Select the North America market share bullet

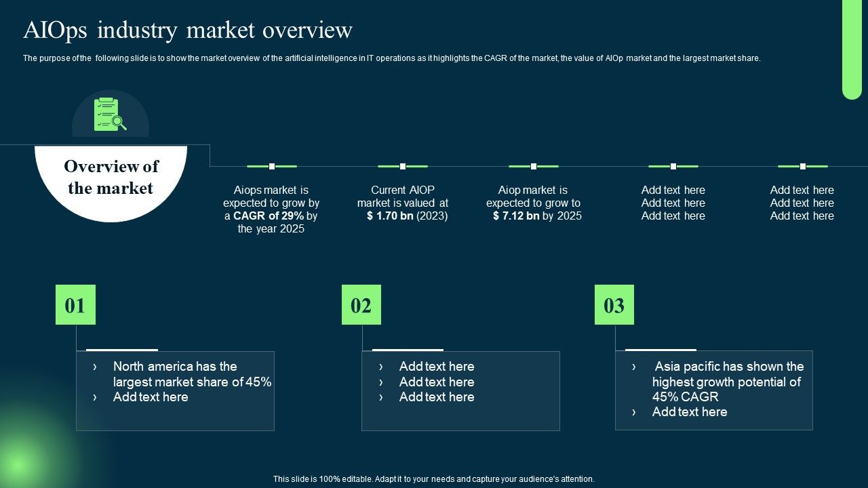(x=192, y=374)
